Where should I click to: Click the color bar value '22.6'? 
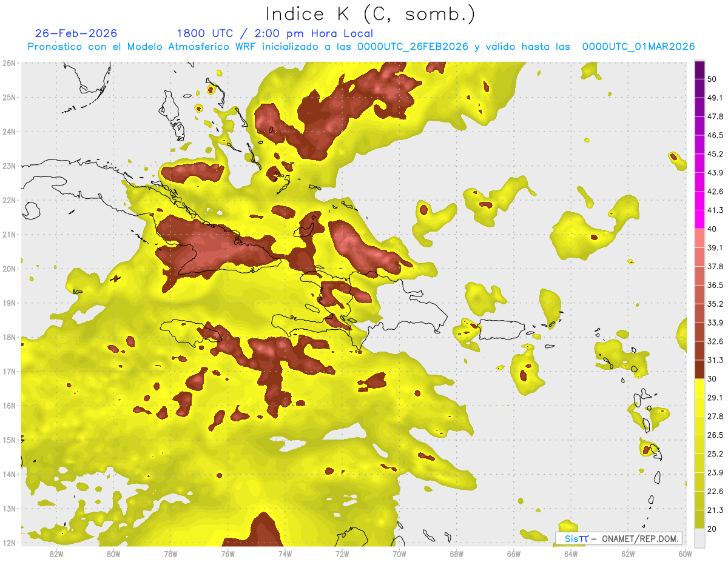coord(715,491)
